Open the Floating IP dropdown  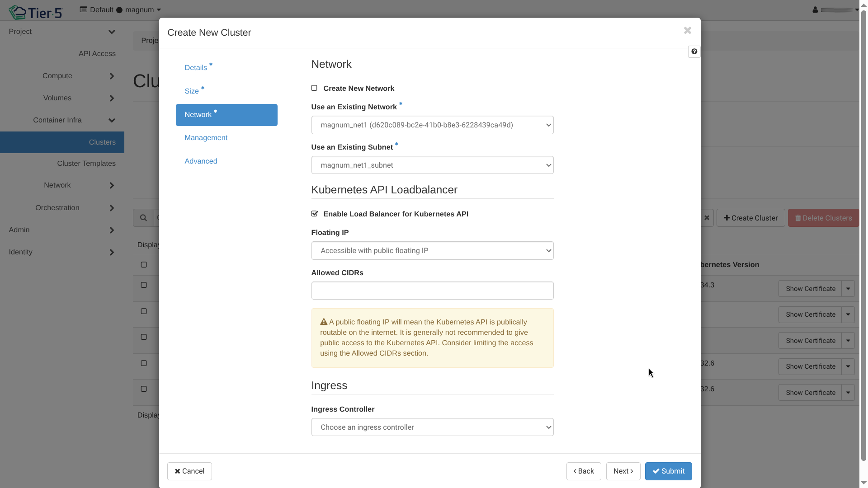pos(432,251)
